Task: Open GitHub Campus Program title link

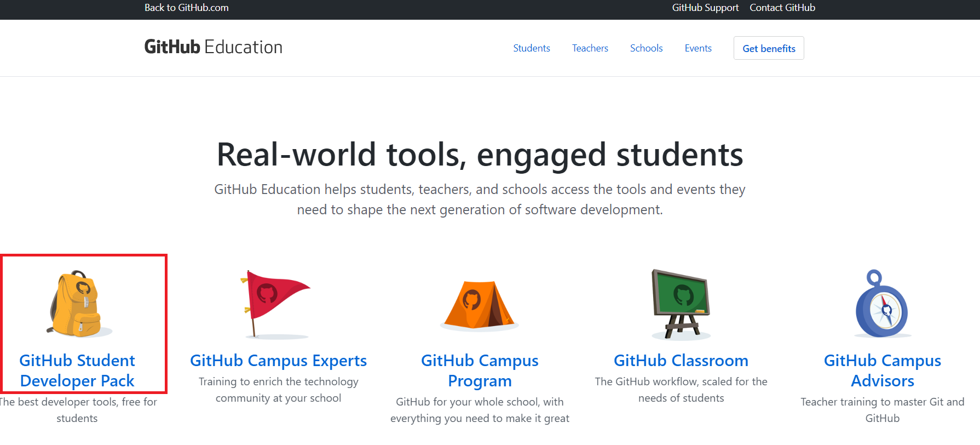Action: pyautogui.click(x=480, y=370)
